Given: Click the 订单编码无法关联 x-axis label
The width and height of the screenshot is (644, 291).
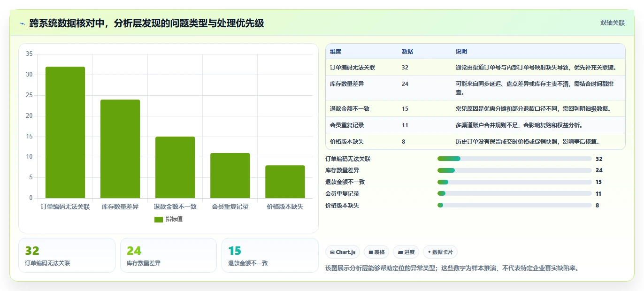Looking at the screenshot, I should click(x=65, y=207).
